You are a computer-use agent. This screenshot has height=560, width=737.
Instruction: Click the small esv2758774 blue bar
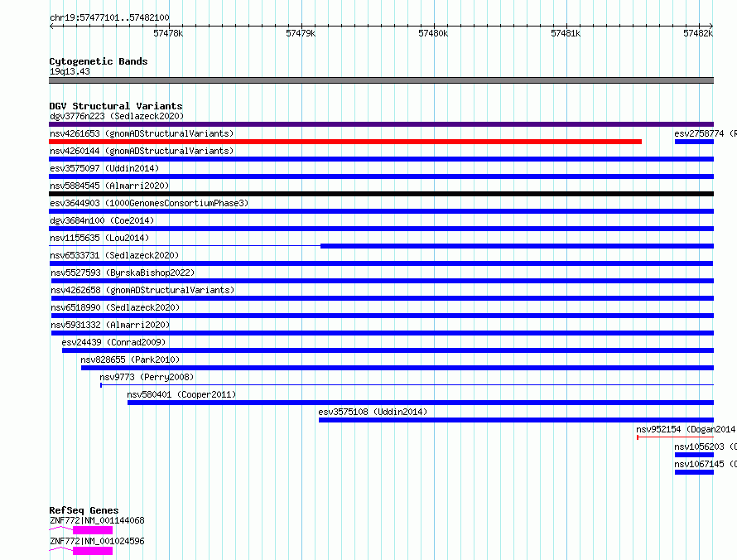[x=694, y=142]
